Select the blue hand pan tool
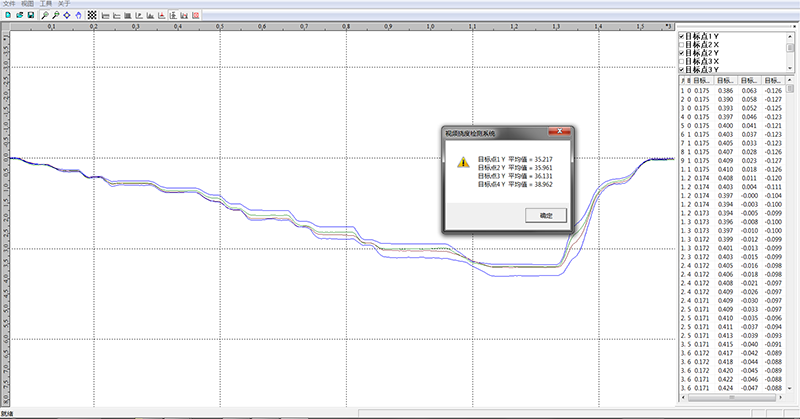This screenshot has width=800, height=419. [x=78, y=15]
